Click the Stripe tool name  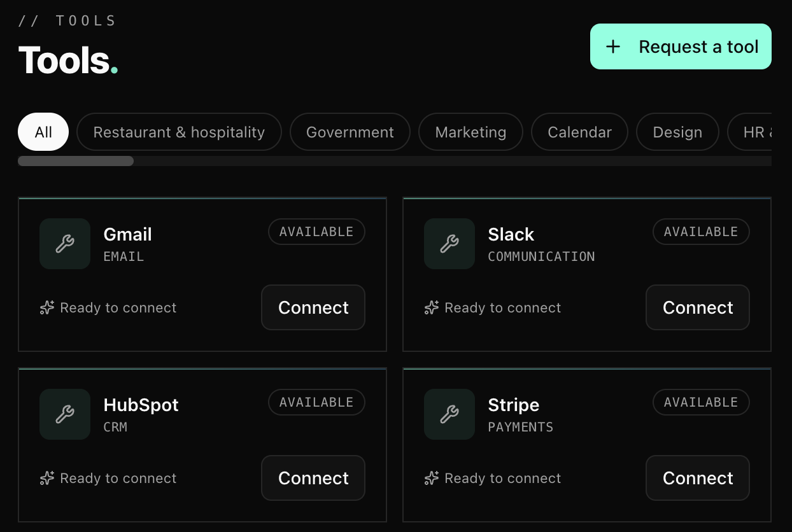[514, 405]
